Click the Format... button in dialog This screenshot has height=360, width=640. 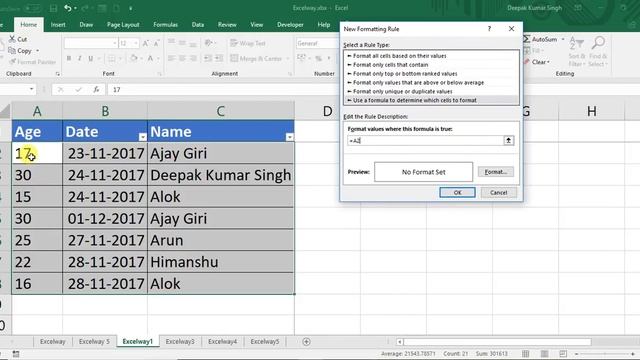(496, 172)
